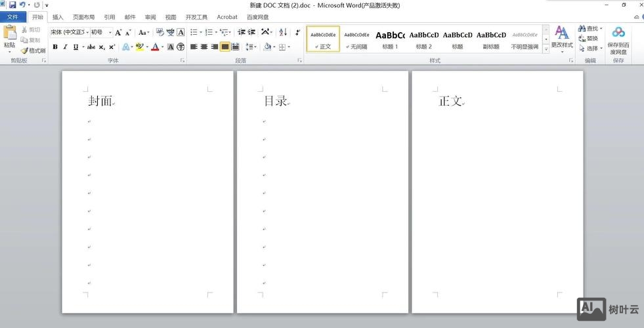Switch to the Review (审阅) tab
The height and width of the screenshot is (328, 644).
pyautogui.click(x=150, y=17)
